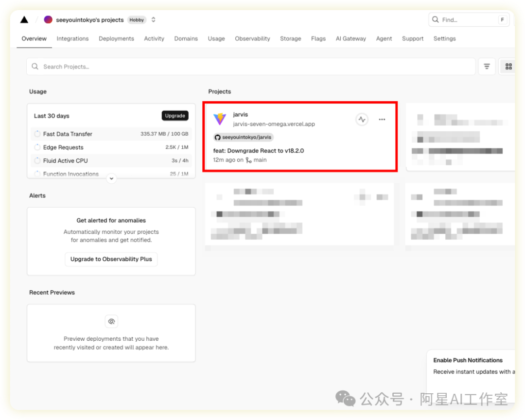Click the Edge Requests usage row
The height and width of the screenshot is (420, 525).
coord(111,147)
